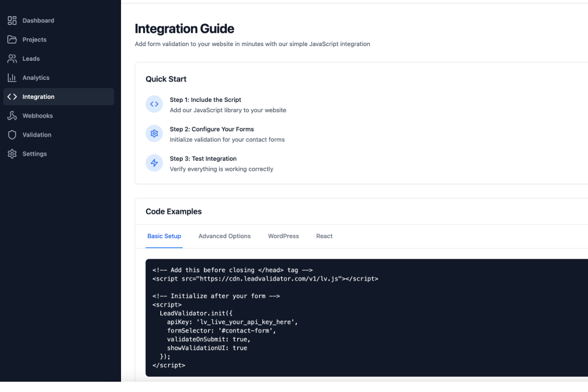Click the apiKey line in code block
The height and width of the screenshot is (392, 588).
pos(232,322)
